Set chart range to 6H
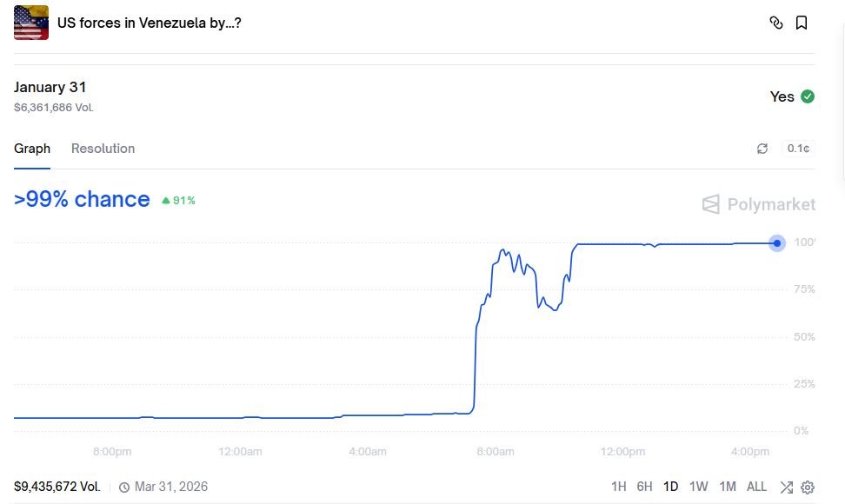The image size is (845, 504). 644,487
